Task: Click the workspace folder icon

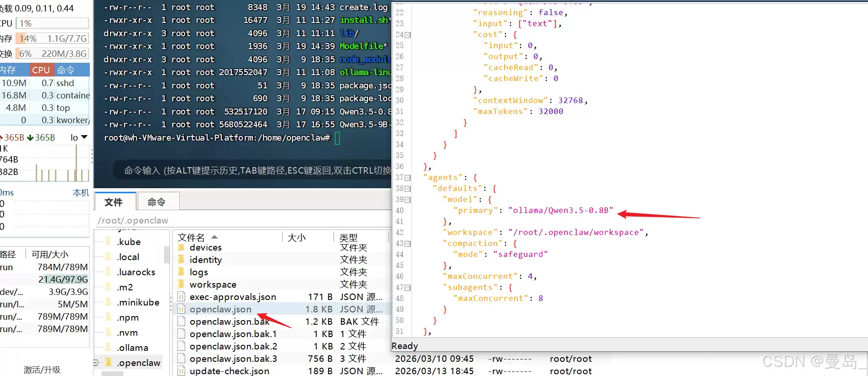Action: (x=181, y=284)
